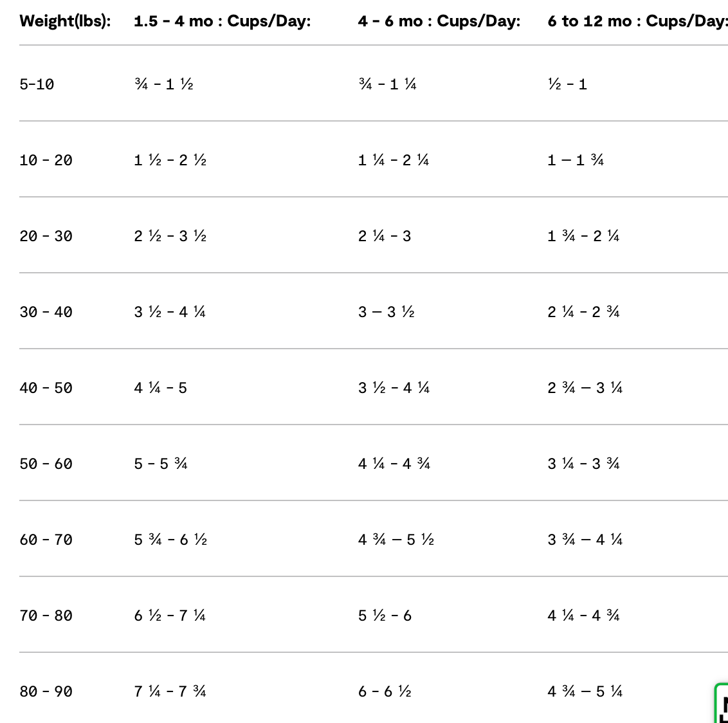
Task: Click 1.5-4 mo value for 5-10 lbs
Action: (163, 84)
